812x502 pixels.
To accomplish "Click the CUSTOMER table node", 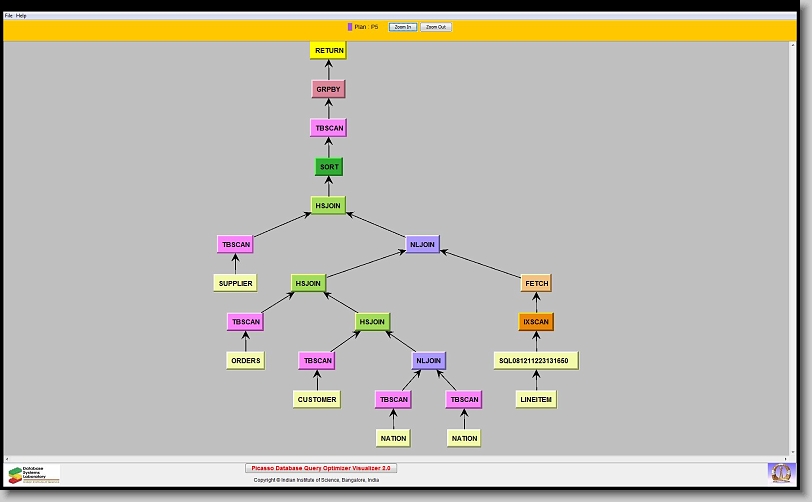I will 317,399.
